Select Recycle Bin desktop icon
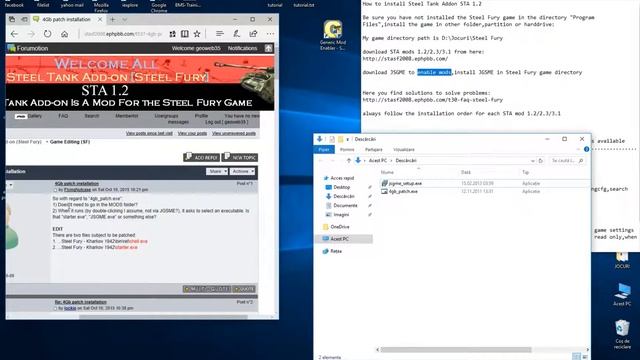Screen dimensions: 640x360 (622, 334)
